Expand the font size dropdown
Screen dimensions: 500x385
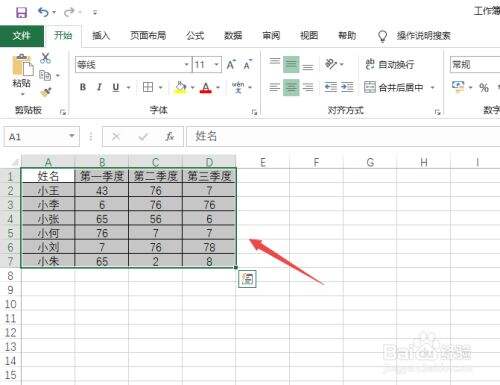216,64
